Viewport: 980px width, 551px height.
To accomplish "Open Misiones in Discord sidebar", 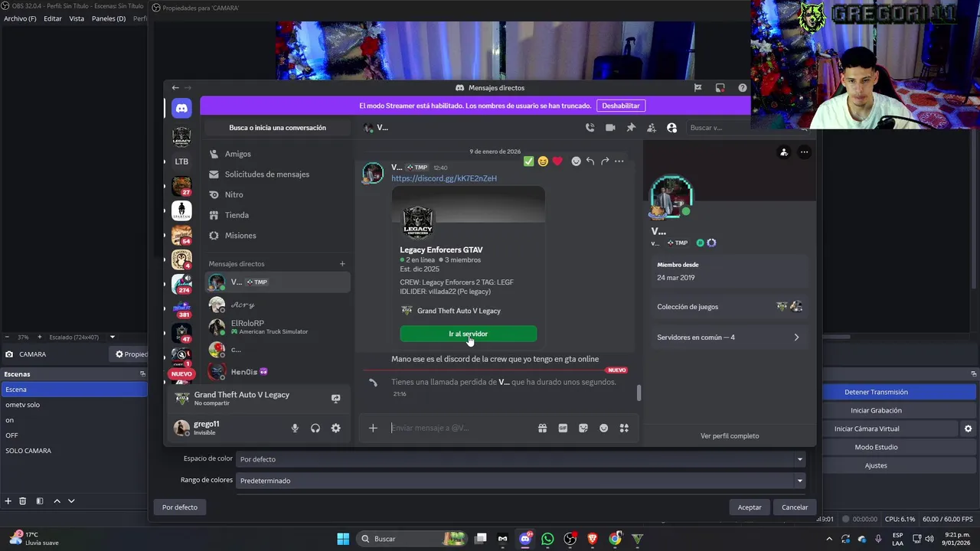I will click(x=240, y=236).
